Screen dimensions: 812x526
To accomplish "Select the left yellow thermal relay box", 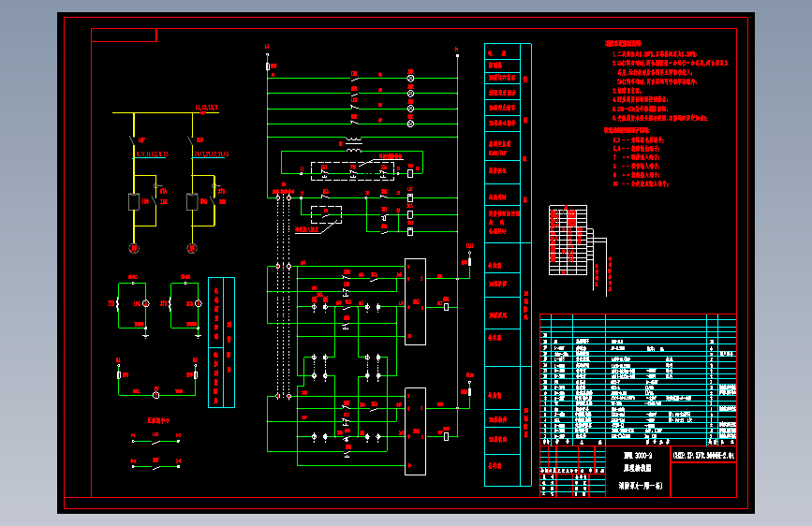I will pyautogui.click(x=134, y=202).
